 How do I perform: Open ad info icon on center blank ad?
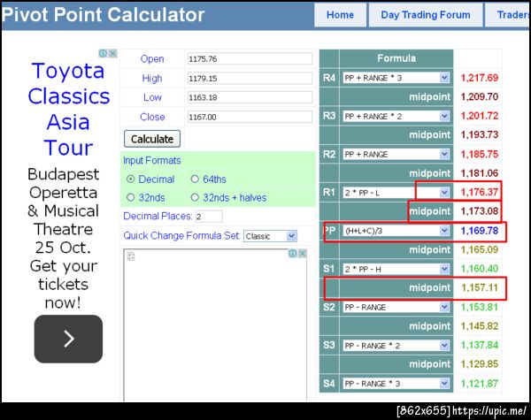point(293,253)
